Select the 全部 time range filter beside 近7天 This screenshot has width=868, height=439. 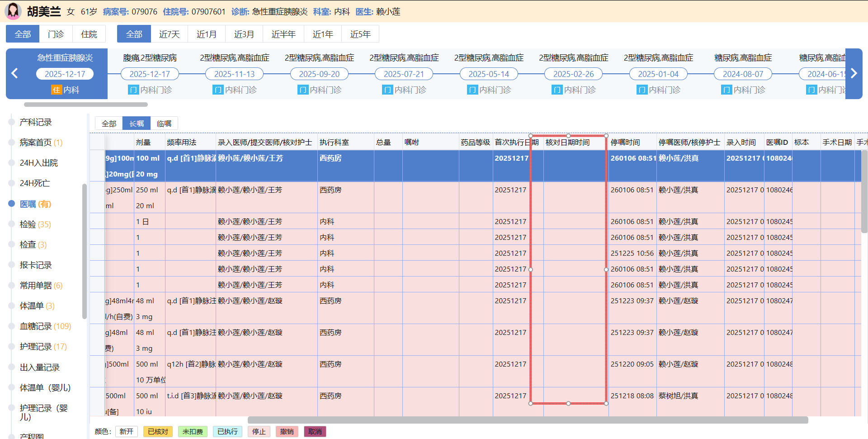[x=134, y=34]
